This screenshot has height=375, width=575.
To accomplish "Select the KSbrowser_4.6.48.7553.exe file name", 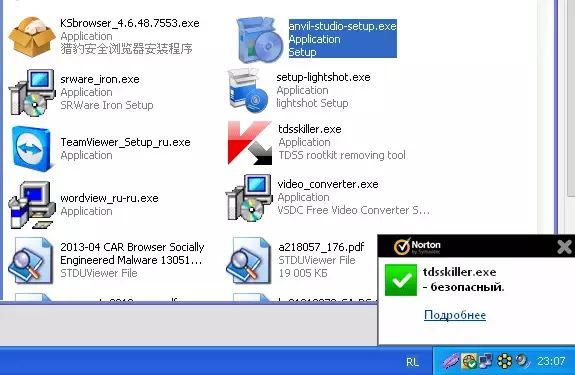I will (130, 23).
